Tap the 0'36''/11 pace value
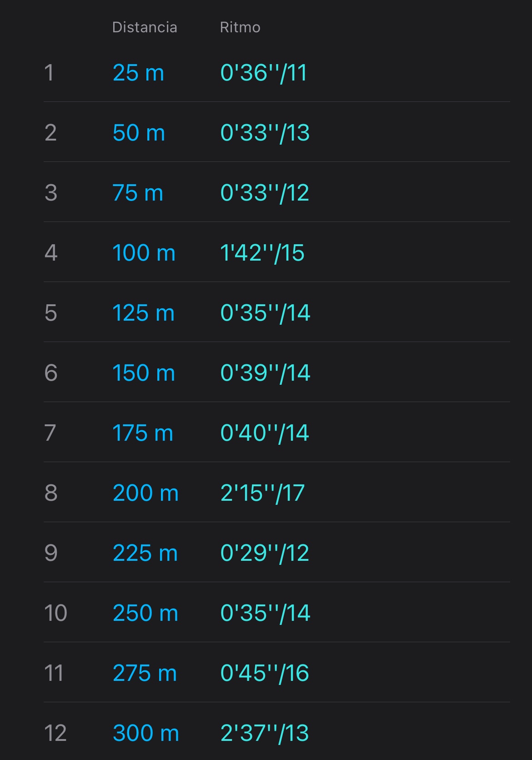Screen dimensions: 532x760 click(x=264, y=73)
